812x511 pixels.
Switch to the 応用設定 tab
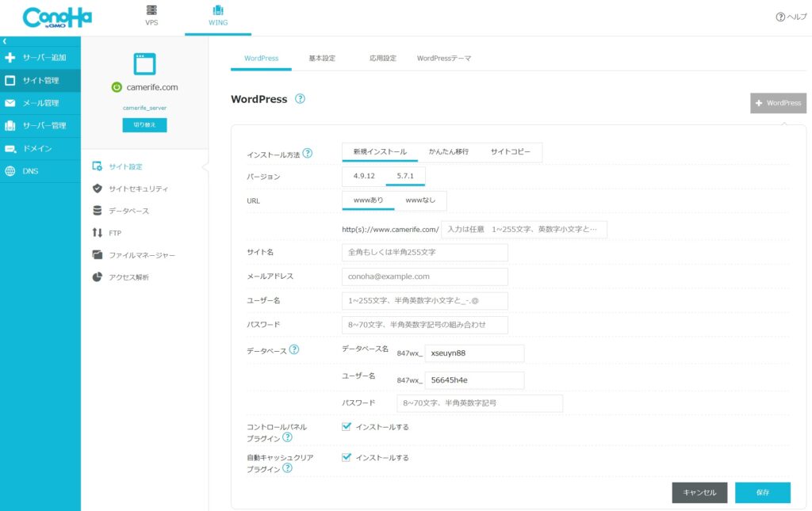pyautogui.click(x=383, y=59)
